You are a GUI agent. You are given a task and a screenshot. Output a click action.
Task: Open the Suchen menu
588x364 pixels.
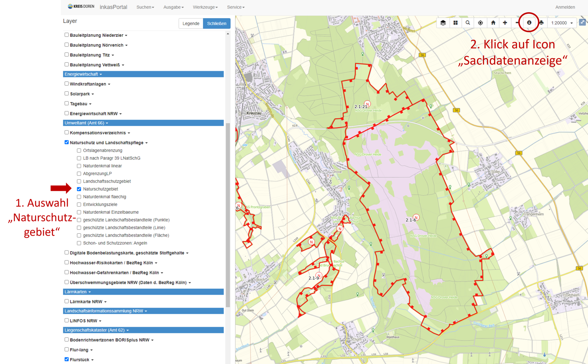click(x=145, y=7)
